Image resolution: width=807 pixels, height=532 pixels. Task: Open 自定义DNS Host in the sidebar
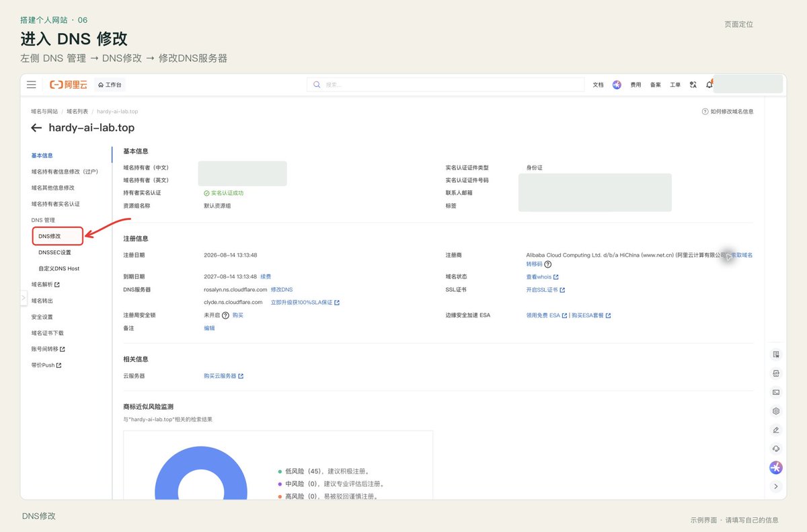pyautogui.click(x=59, y=268)
